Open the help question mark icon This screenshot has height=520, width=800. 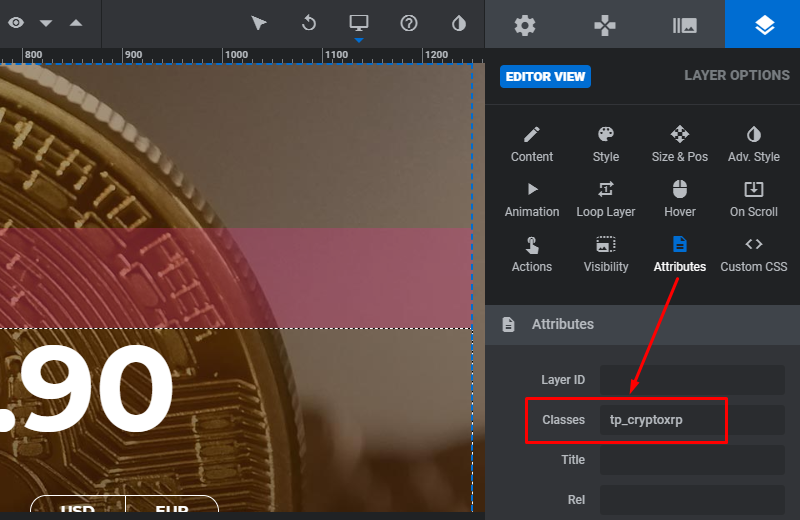[409, 23]
